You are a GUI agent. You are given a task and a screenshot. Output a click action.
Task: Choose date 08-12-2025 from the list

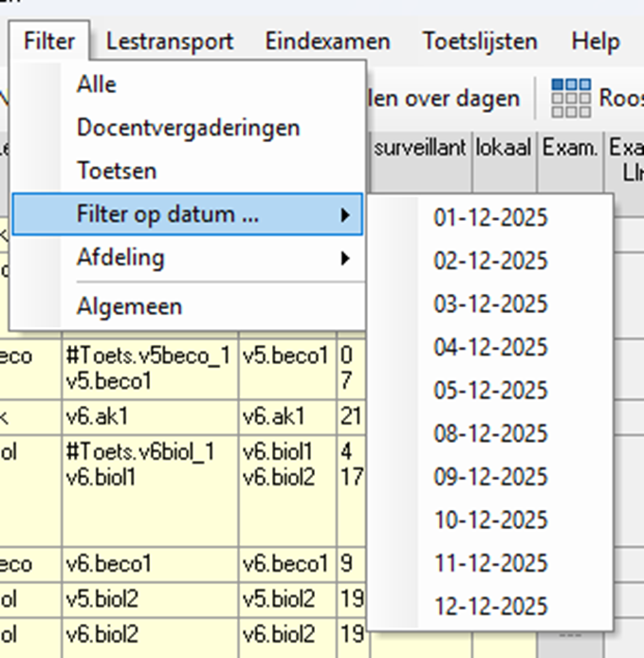pos(490,433)
